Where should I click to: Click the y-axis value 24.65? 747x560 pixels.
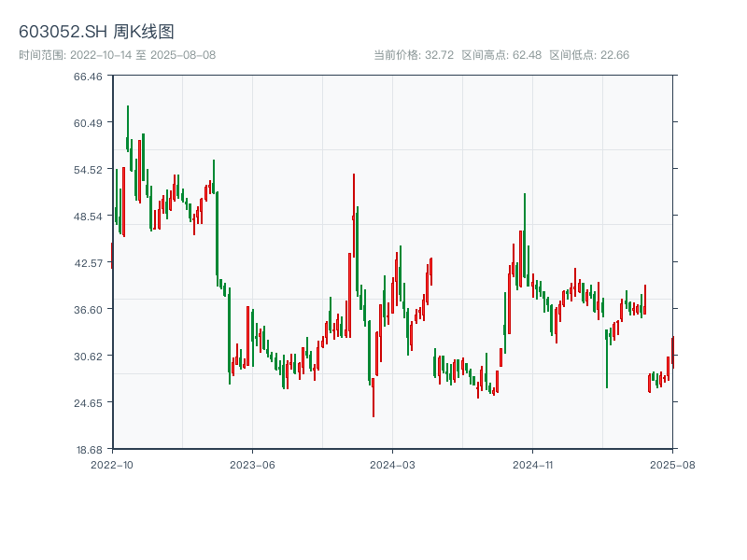point(88,403)
